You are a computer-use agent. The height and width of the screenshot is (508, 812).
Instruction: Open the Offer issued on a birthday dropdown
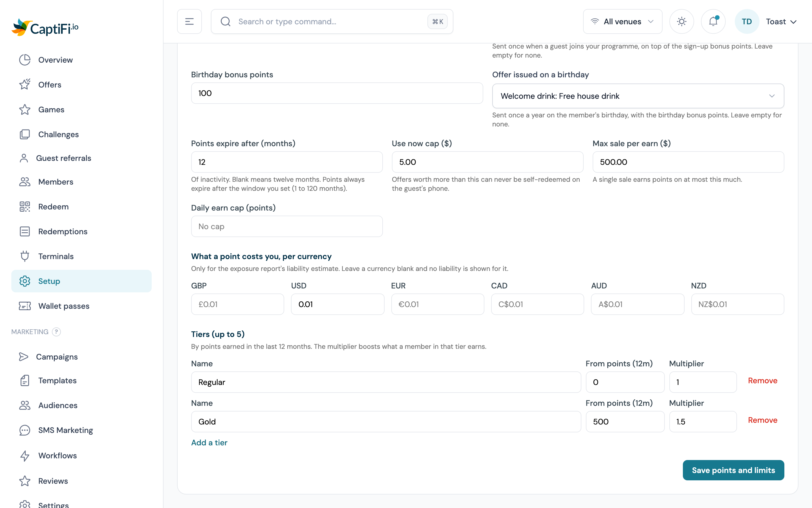[x=638, y=96]
